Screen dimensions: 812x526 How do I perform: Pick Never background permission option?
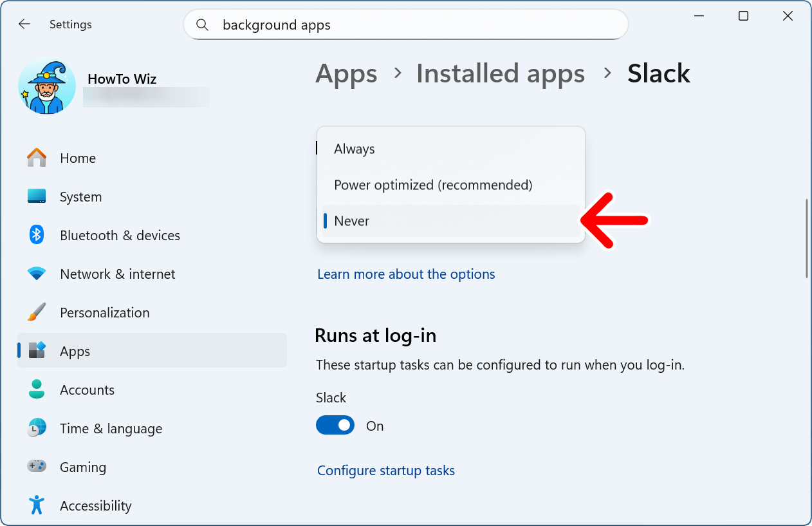coord(352,221)
